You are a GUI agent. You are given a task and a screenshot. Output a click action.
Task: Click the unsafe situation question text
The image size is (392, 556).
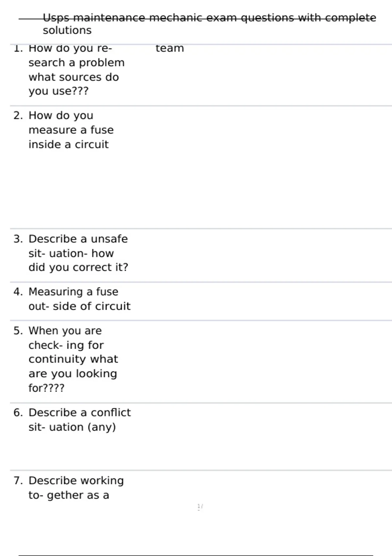(78, 253)
